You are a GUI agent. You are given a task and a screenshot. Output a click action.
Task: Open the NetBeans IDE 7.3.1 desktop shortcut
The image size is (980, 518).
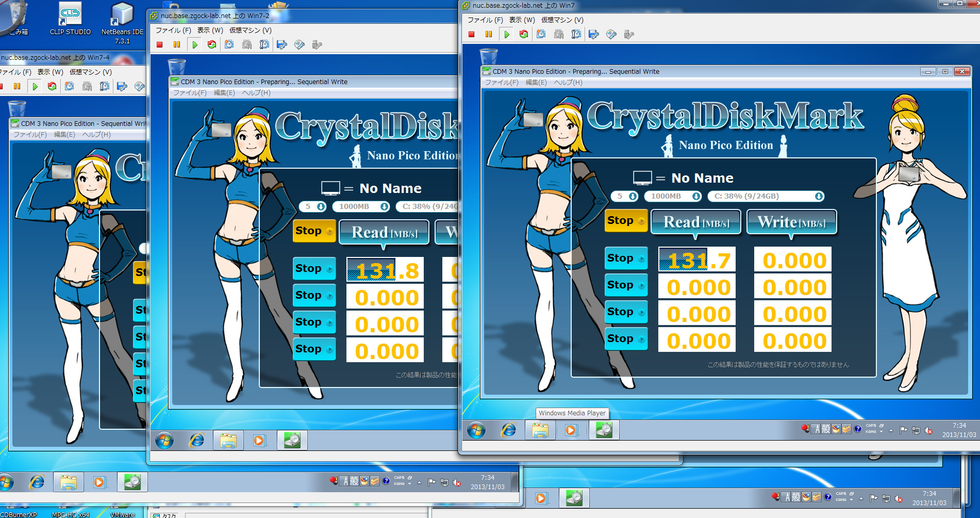[122, 23]
